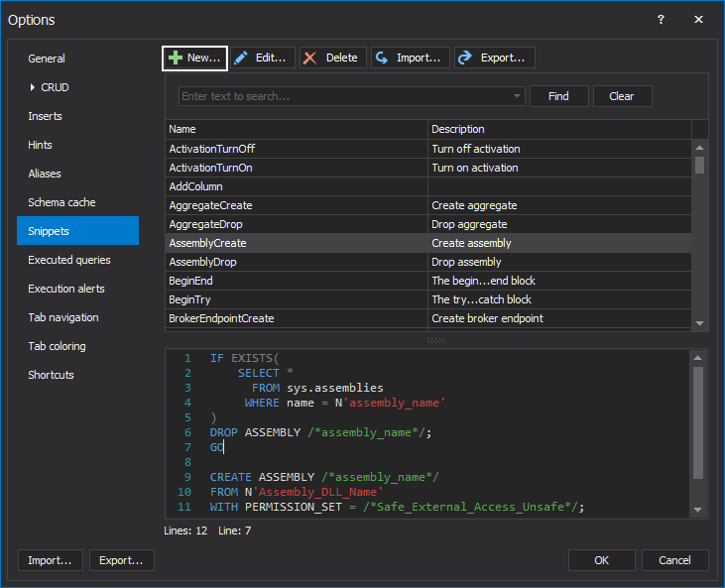
Task: Sort snippets by Description column header
Action: (x=558, y=129)
